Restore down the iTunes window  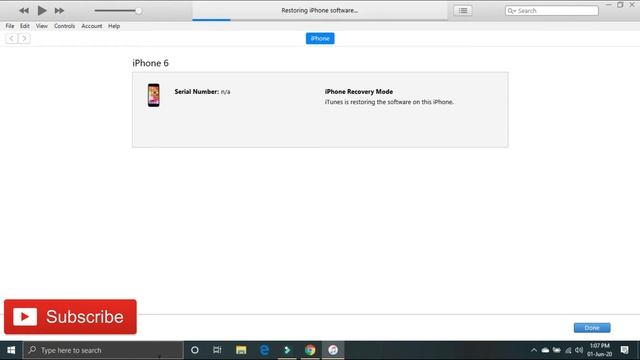point(620,4)
